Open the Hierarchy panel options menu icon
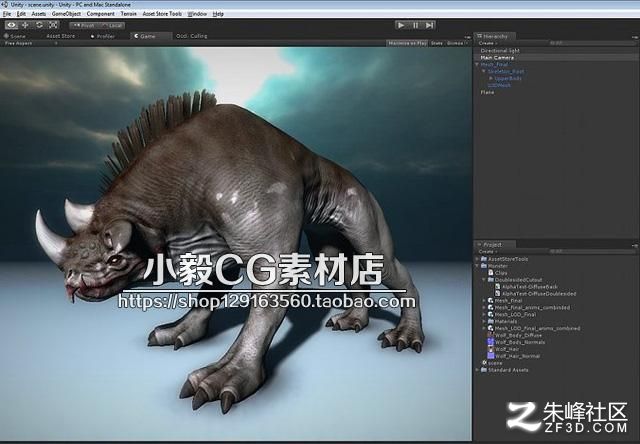The height and width of the screenshot is (444, 640). click(634, 36)
